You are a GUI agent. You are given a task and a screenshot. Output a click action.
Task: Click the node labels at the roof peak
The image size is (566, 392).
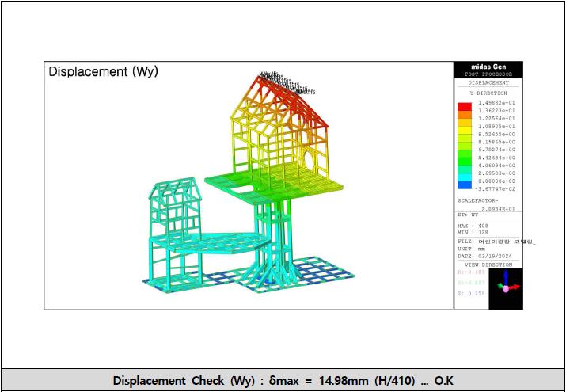(x=281, y=80)
